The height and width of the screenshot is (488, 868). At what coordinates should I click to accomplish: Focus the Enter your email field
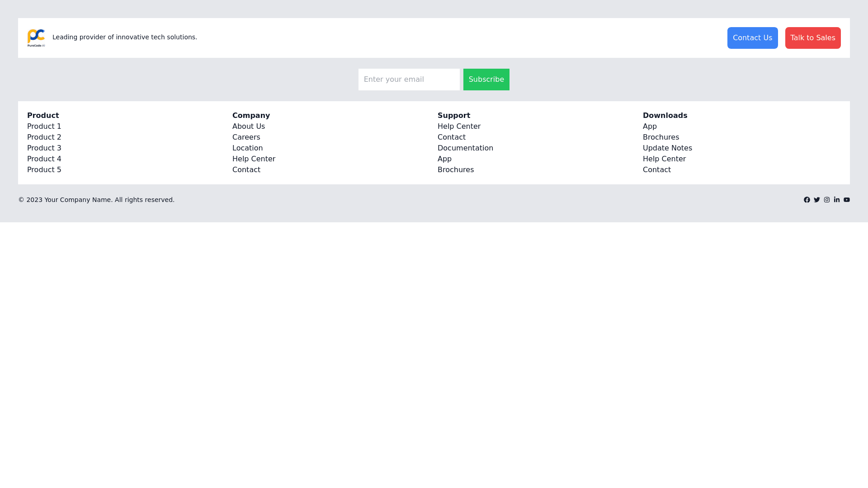tap(409, 80)
